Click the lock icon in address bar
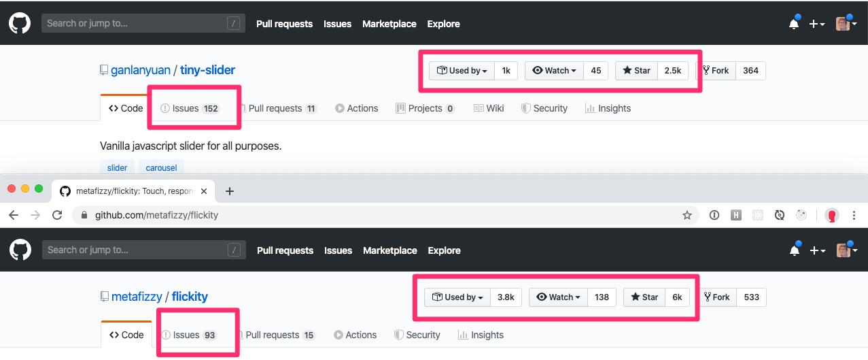The width and height of the screenshot is (868, 360). [84, 215]
